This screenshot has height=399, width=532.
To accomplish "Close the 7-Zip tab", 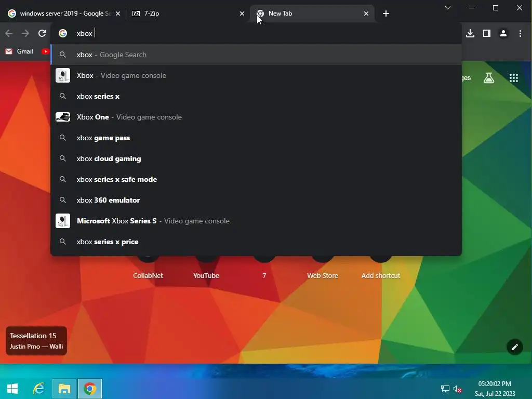I will tap(242, 14).
